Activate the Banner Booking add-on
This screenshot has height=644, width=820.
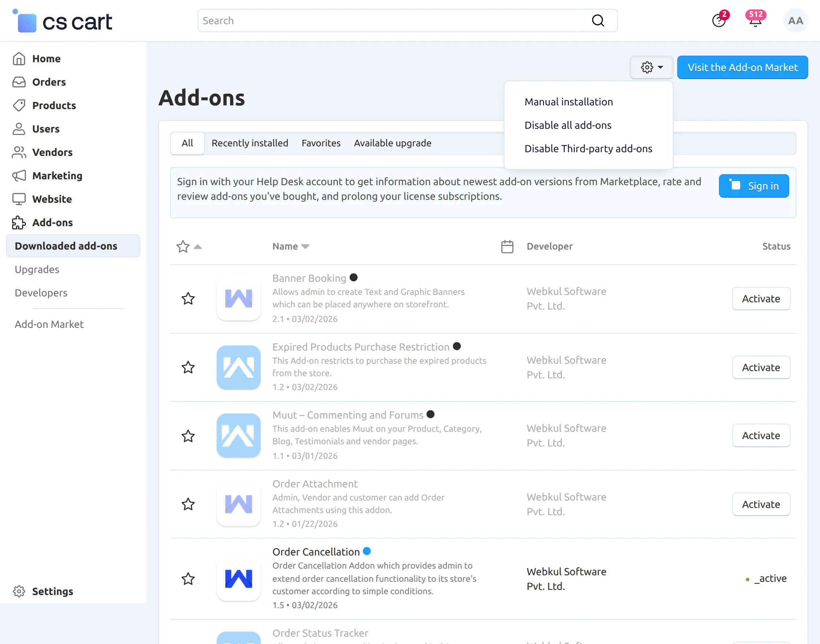pos(761,299)
